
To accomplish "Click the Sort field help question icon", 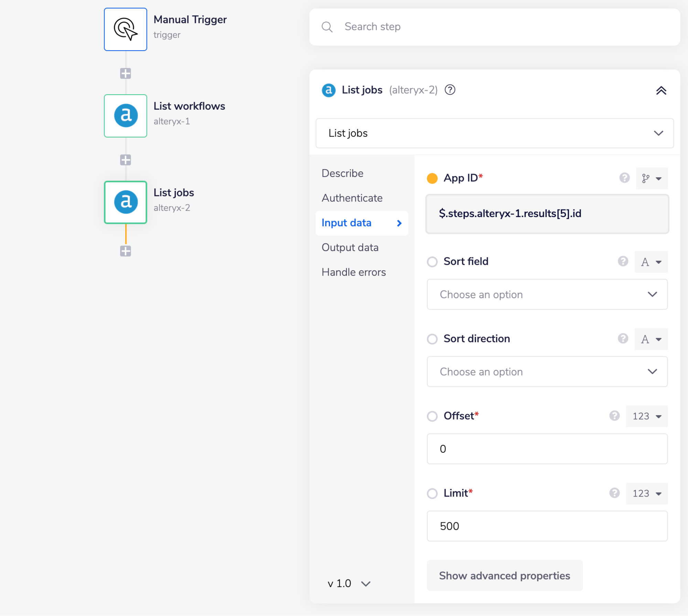I will coord(623,261).
